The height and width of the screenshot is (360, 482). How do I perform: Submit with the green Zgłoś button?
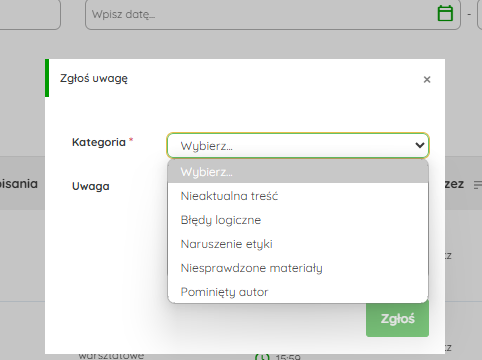397,319
